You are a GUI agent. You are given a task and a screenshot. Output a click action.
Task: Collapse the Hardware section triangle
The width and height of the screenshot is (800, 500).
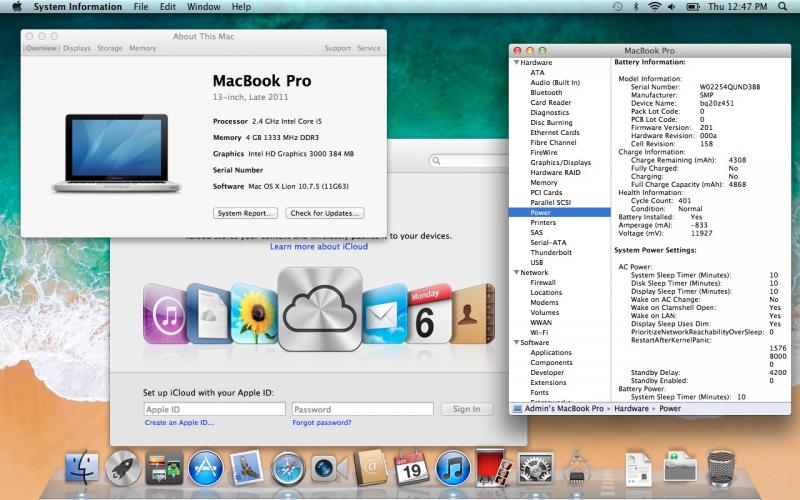pos(516,62)
